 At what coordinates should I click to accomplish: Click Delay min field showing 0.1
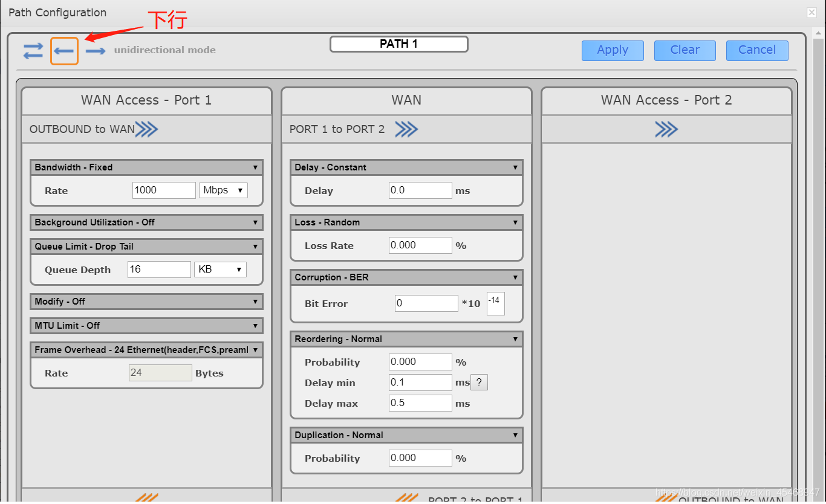(x=420, y=383)
